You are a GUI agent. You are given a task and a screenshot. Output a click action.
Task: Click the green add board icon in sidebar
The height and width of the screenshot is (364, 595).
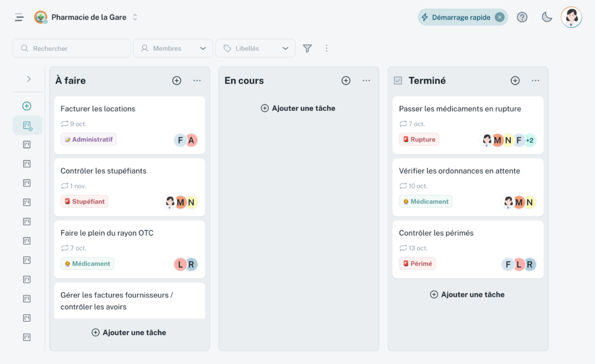pos(27,106)
